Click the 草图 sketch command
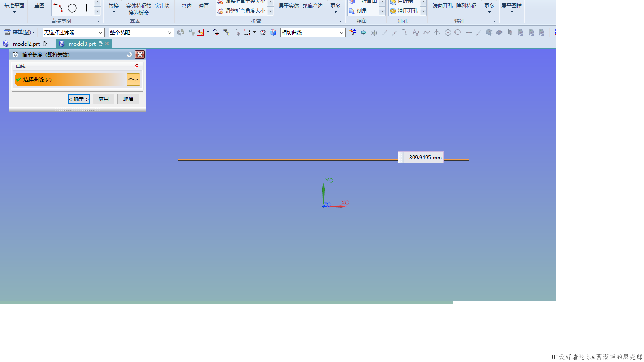The height and width of the screenshot is (362, 644). tap(39, 6)
